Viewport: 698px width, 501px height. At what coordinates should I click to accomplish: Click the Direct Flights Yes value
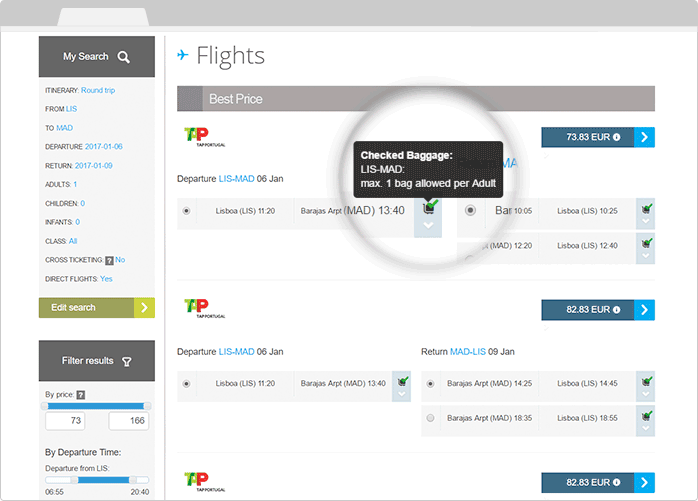tap(106, 279)
